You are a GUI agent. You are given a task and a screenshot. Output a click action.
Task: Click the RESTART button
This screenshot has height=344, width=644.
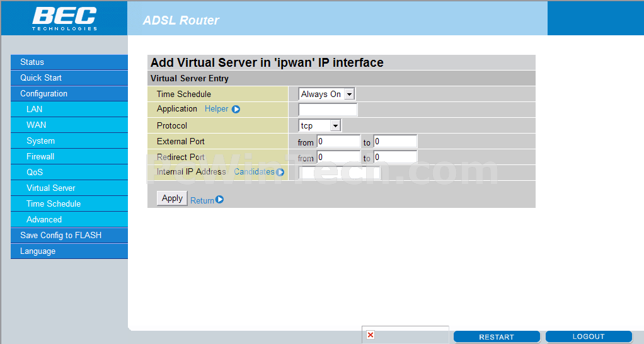pyautogui.click(x=497, y=337)
